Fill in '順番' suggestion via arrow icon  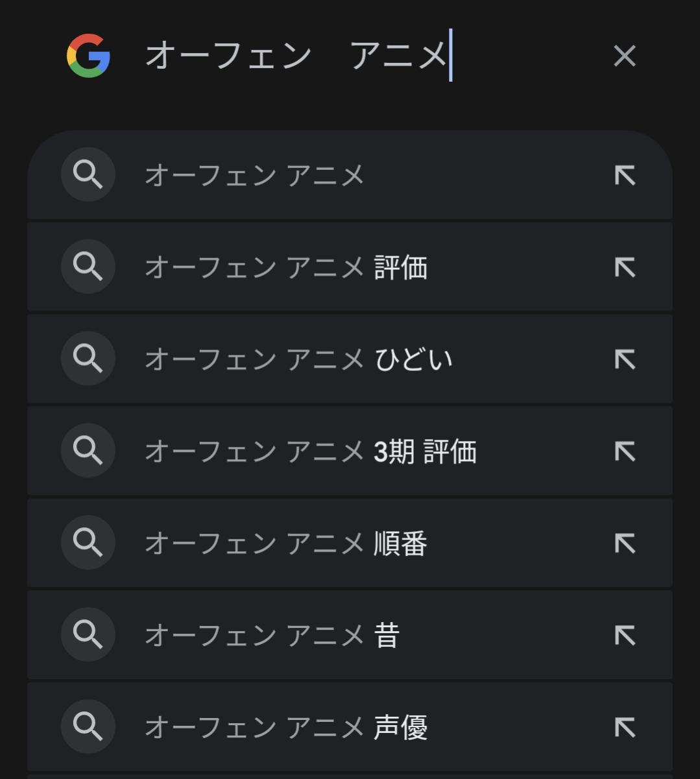(625, 544)
